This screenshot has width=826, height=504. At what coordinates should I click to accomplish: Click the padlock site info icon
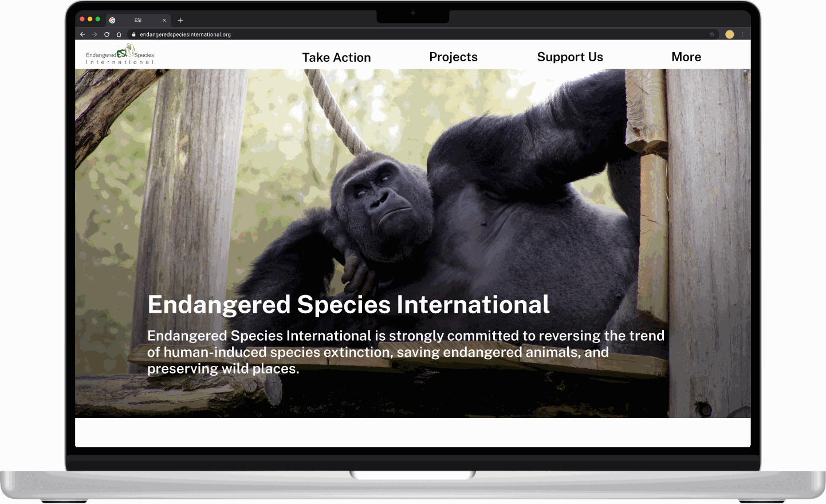(x=133, y=34)
